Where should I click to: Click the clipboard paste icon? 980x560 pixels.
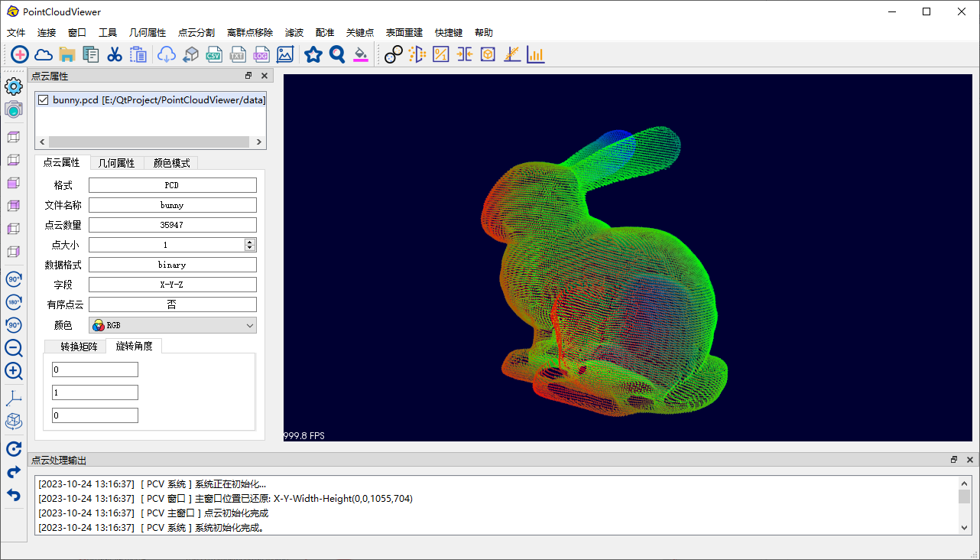pos(138,54)
